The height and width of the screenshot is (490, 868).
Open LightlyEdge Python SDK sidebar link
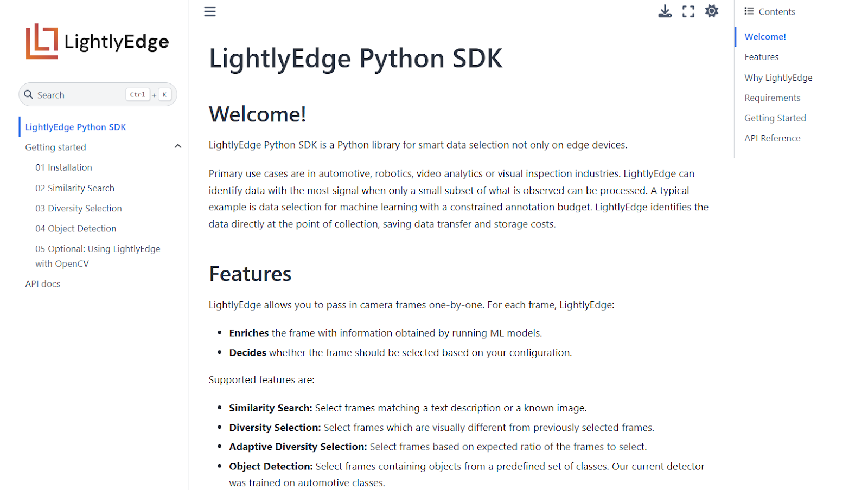tap(75, 127)
